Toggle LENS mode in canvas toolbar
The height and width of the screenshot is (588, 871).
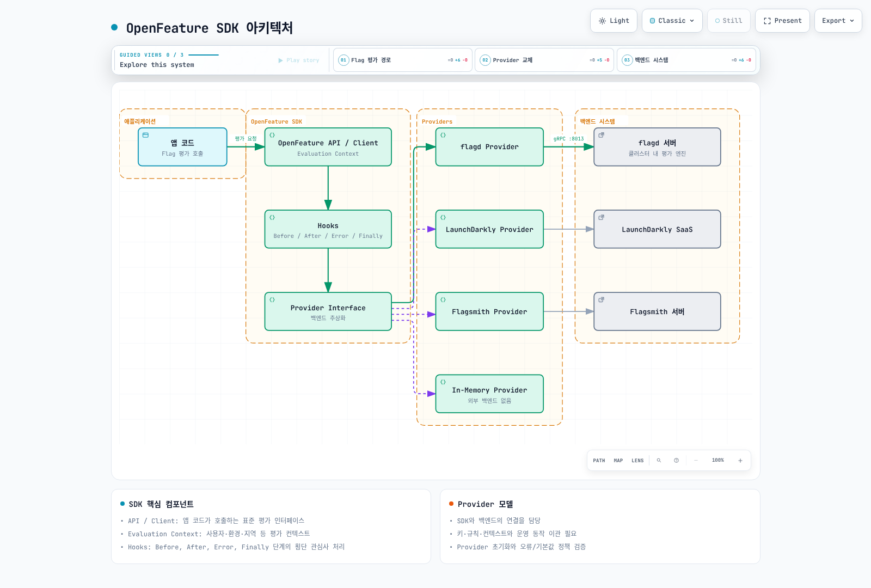coord(637,461)
